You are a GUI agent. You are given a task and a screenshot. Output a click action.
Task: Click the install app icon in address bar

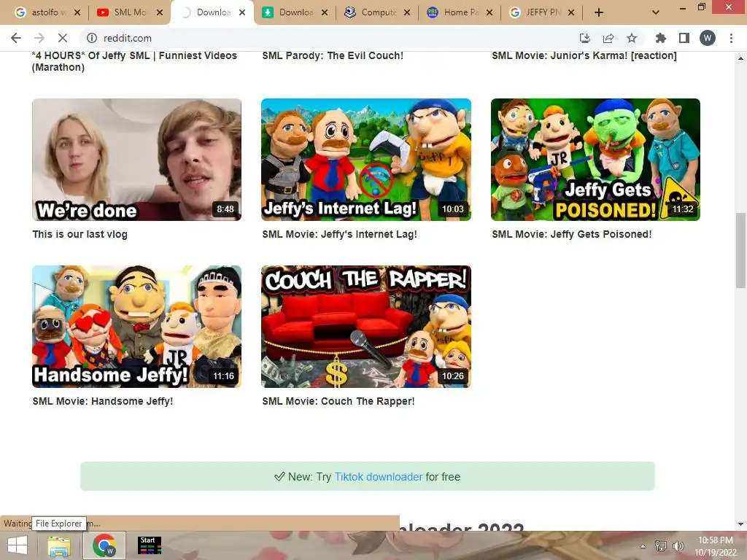click(x=584, y=38)
